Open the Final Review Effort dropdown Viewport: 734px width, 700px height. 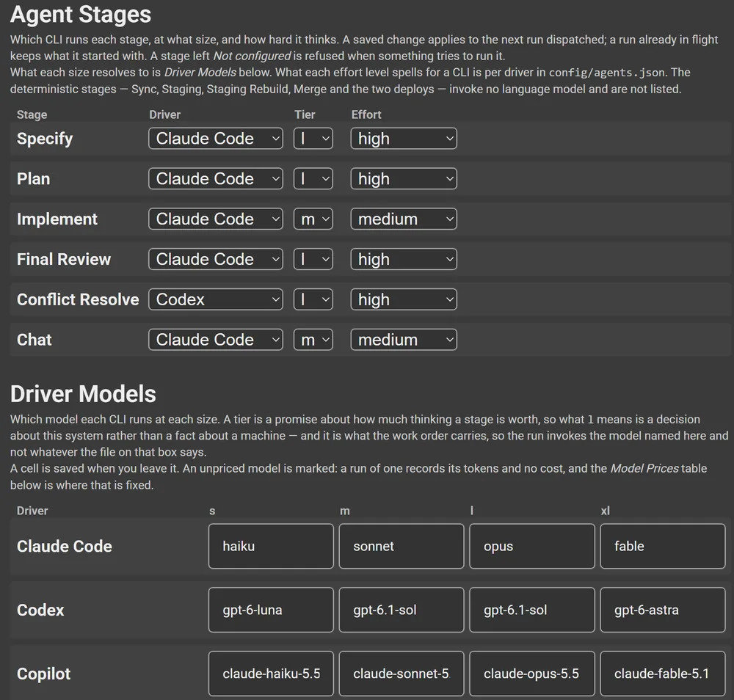pyautogui.click(x=404, y=259)
